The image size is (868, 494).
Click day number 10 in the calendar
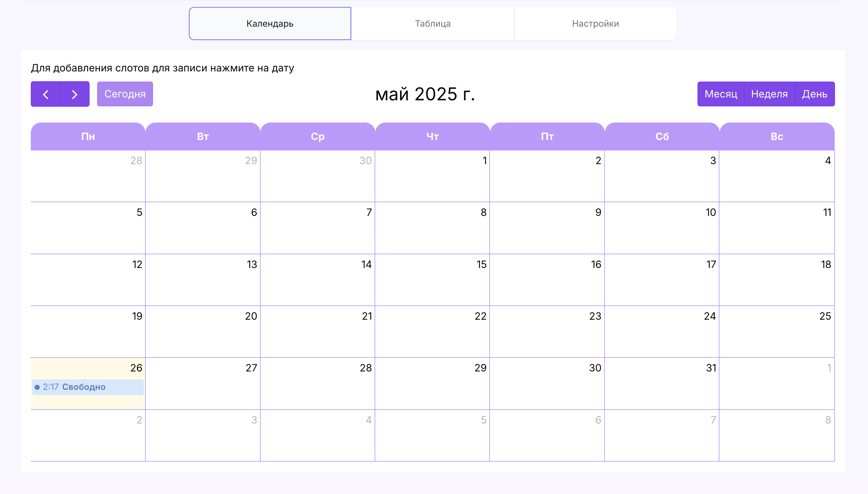tap(711, 212)
